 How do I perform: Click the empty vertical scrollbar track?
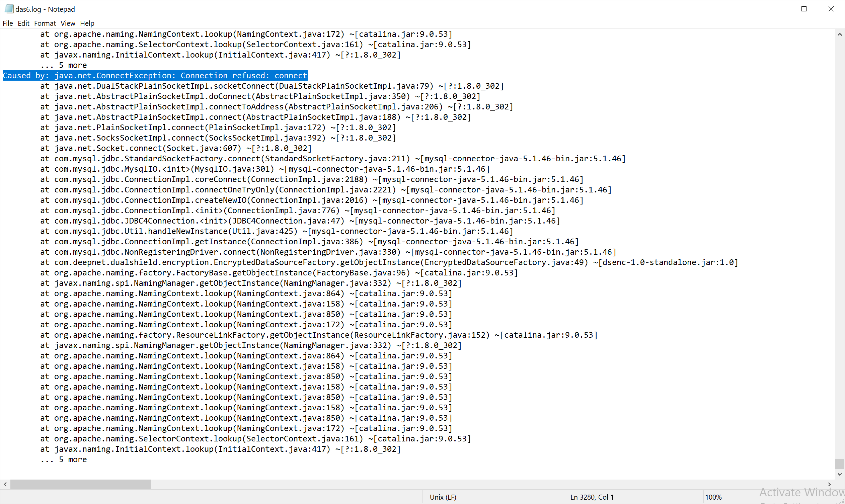click(840, 238)
